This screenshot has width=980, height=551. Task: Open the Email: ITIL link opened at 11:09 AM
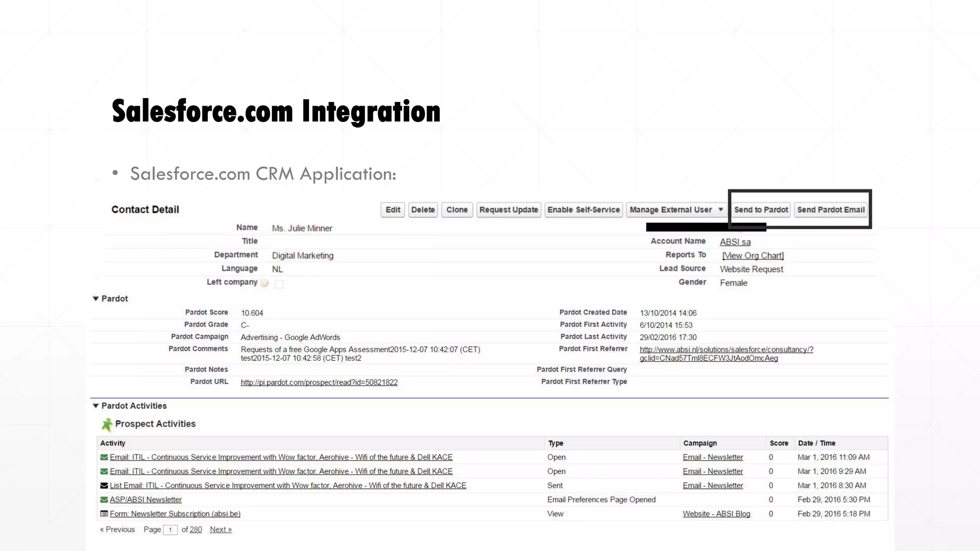281,457
